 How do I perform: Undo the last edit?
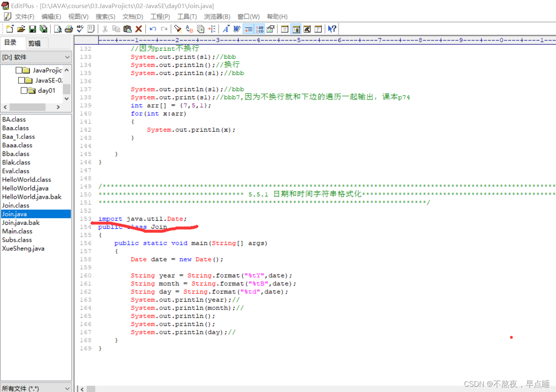pyautogui.click(x=153, y=29)
